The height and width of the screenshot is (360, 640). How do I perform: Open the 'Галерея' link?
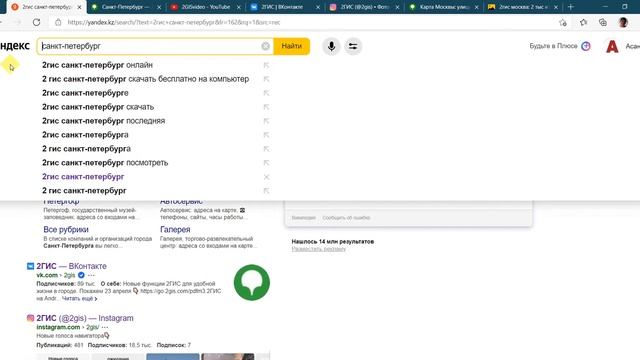coord(175,229)
